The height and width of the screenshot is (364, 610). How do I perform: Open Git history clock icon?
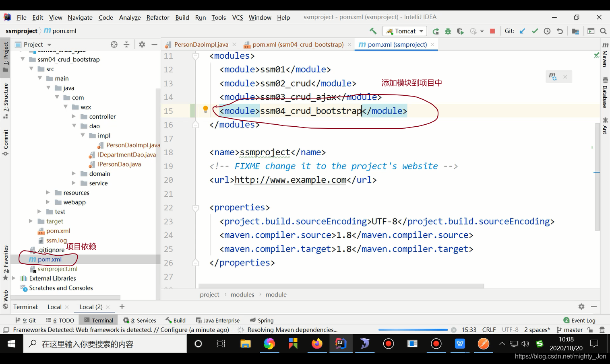point(547,31)
